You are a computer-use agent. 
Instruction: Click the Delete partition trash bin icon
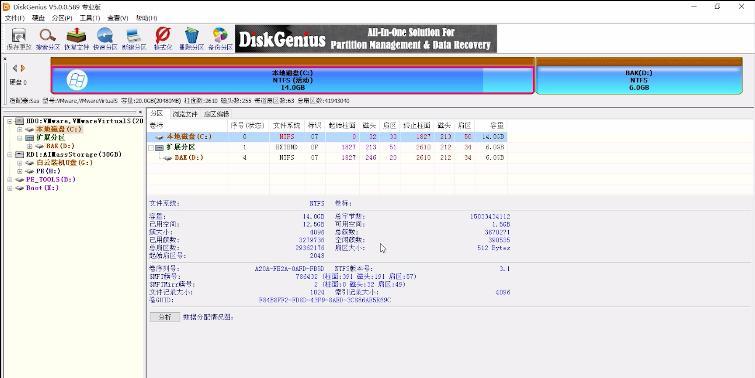coord(192,39)
